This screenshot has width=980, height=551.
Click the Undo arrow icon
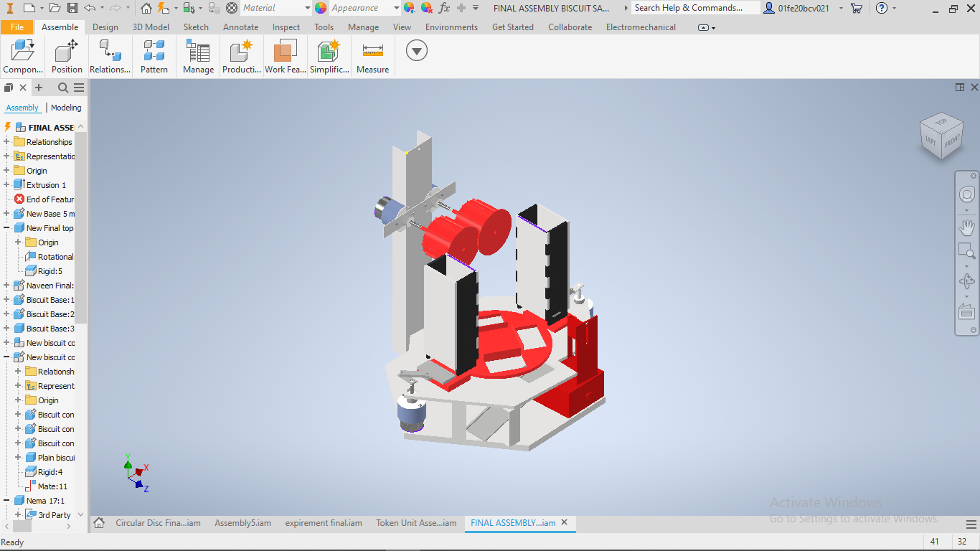(x=89, y=8)
